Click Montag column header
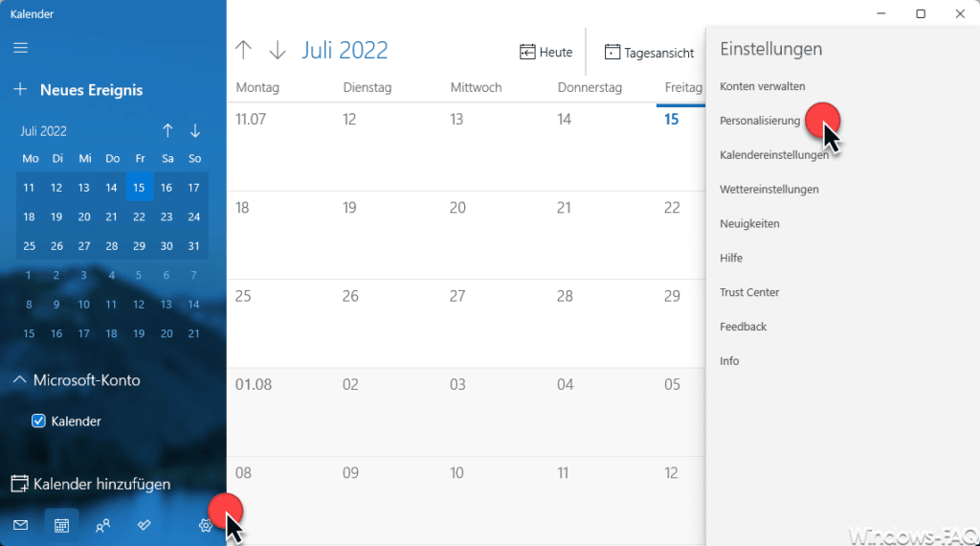The width and height of the screenshot is (980, 546). [257, 87]
